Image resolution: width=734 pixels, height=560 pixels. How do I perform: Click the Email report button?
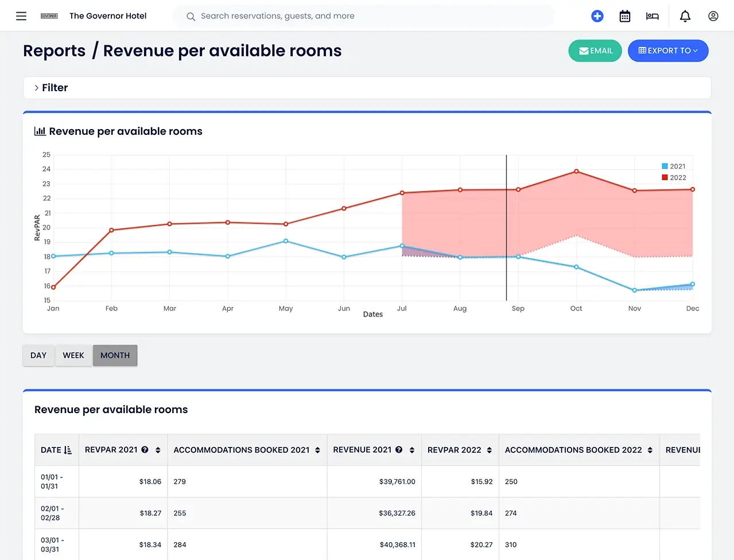[x=595, y=50]
